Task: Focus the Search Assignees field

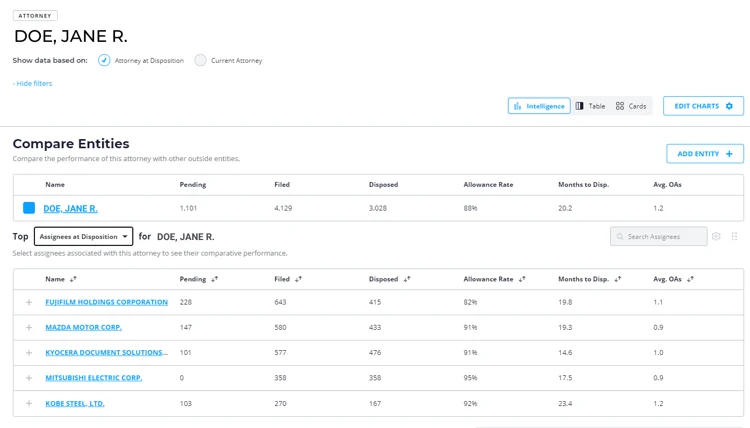Action: (x=659, y=236)
